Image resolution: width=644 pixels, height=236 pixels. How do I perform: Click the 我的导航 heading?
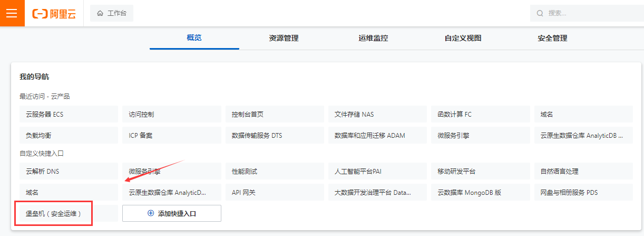tap(34, 77)
